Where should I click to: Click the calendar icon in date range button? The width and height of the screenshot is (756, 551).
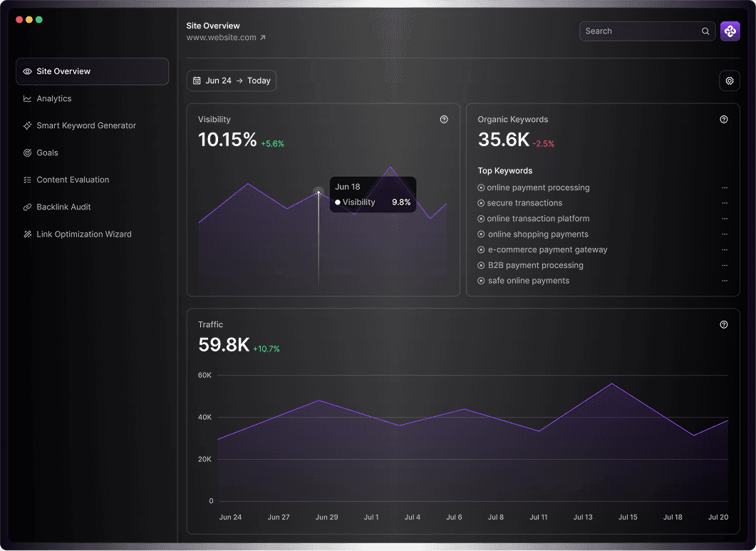pyautogui.click(x=197, y=81)
